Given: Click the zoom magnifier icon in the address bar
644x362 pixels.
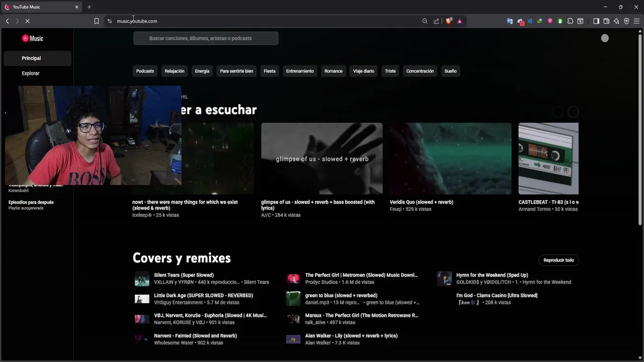Looking at the screenshot, I should pos(425,21).
